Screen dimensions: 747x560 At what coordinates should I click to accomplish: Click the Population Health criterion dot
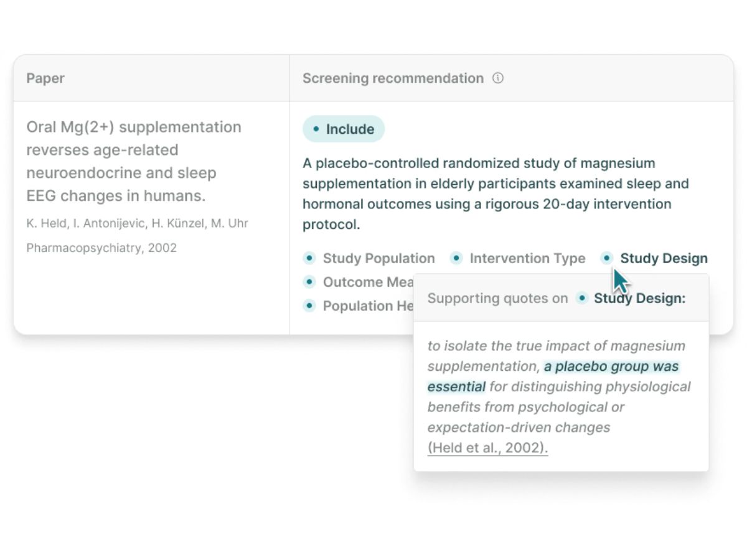coord(309,306)
